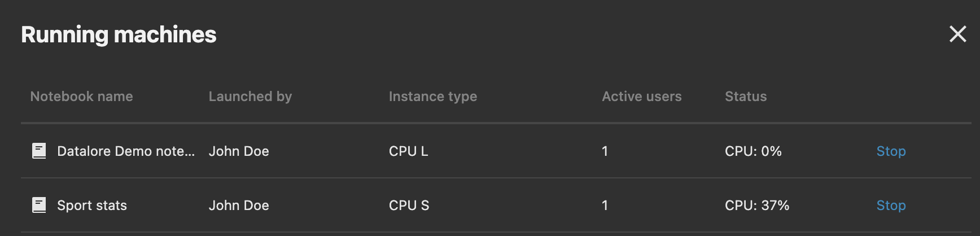Select the CPU L instance type cell
This screenshot has height=236, width=980.
(408, 151)
